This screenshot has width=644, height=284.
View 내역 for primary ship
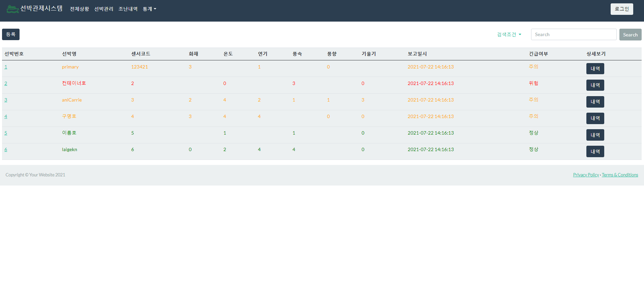click(595, 68)
